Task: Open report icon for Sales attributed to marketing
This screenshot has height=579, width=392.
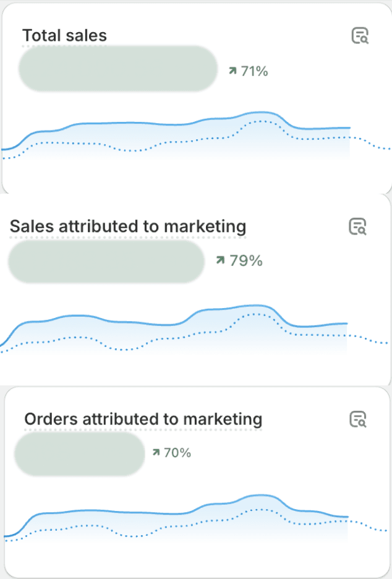Action: coord(357,226)
